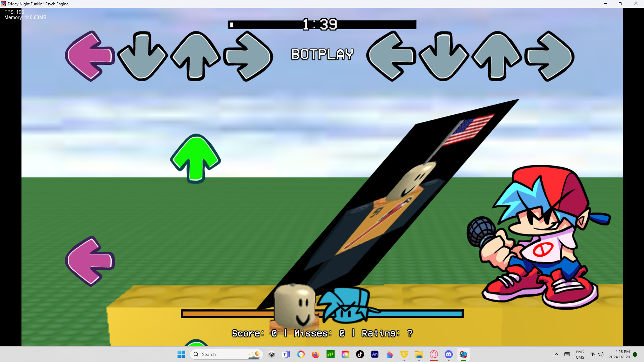Click the orange opponent side of health bar
644x362 pixels.
tap(228, 314)
